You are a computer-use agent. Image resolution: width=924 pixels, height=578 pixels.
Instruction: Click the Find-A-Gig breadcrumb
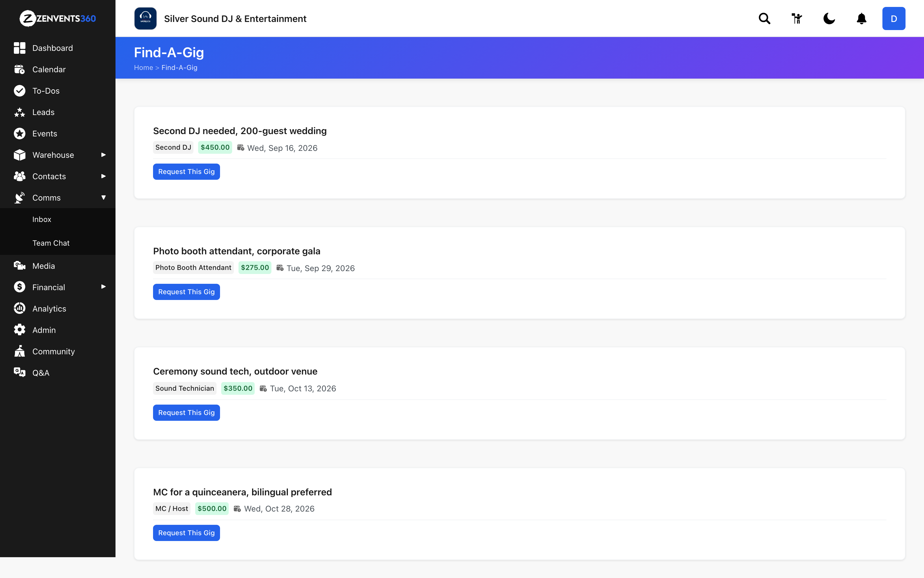(x=179, y=68)
